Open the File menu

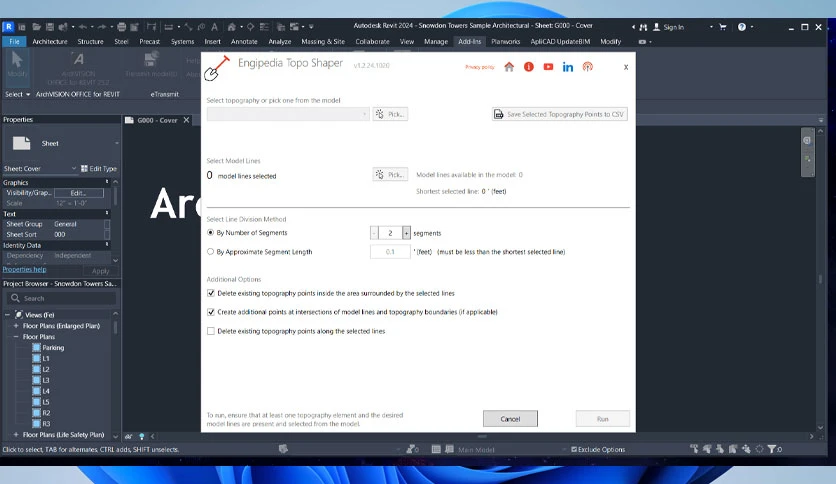14,42
